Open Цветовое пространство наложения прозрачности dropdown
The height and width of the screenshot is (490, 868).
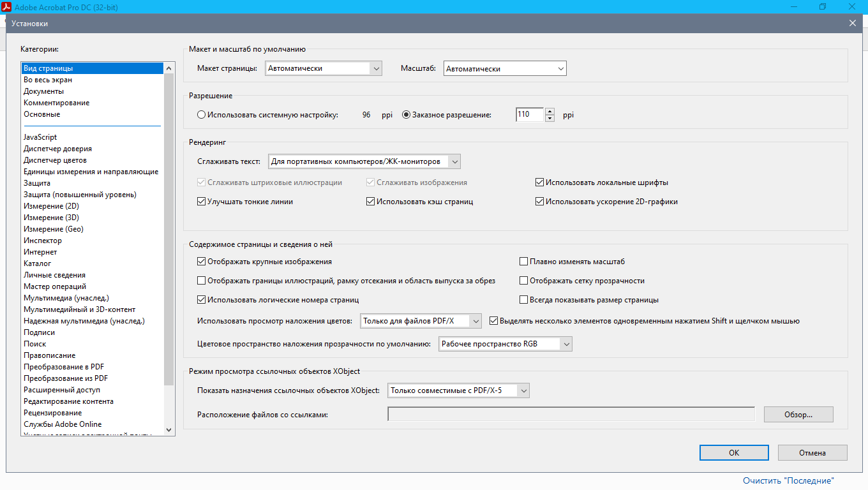[505, 344]
